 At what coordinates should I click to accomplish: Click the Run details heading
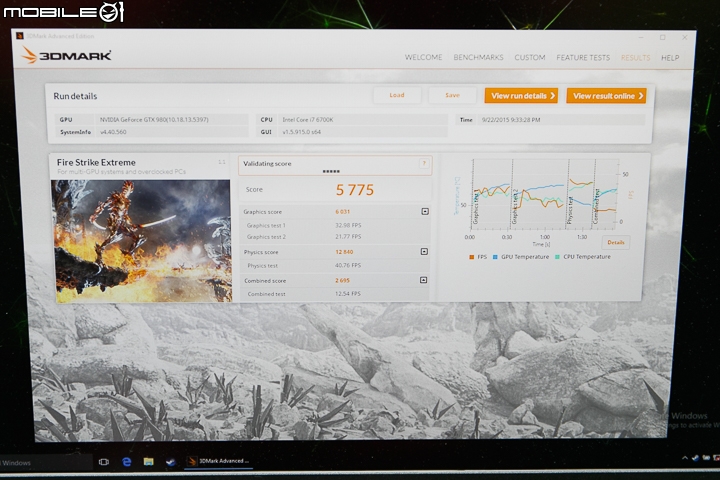click(x=75, y=96)
